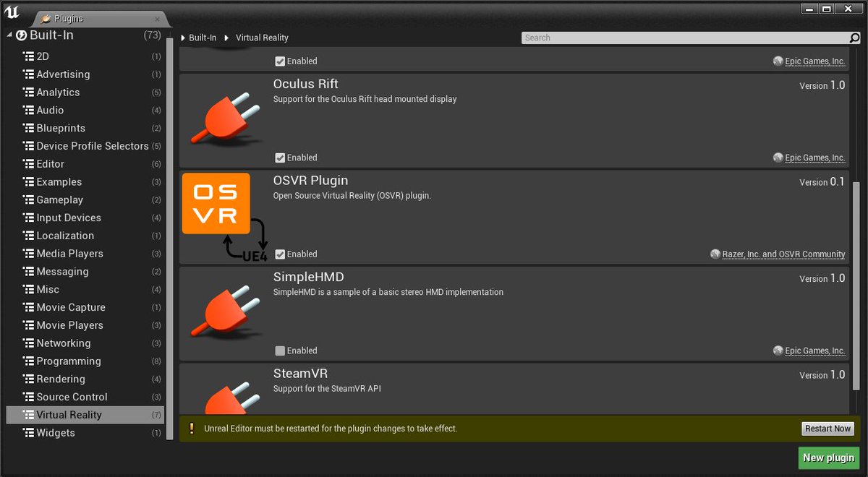Click the Media Players category list icon
The height and width of the screenshot is (477, 868).
tap(28, 254)
